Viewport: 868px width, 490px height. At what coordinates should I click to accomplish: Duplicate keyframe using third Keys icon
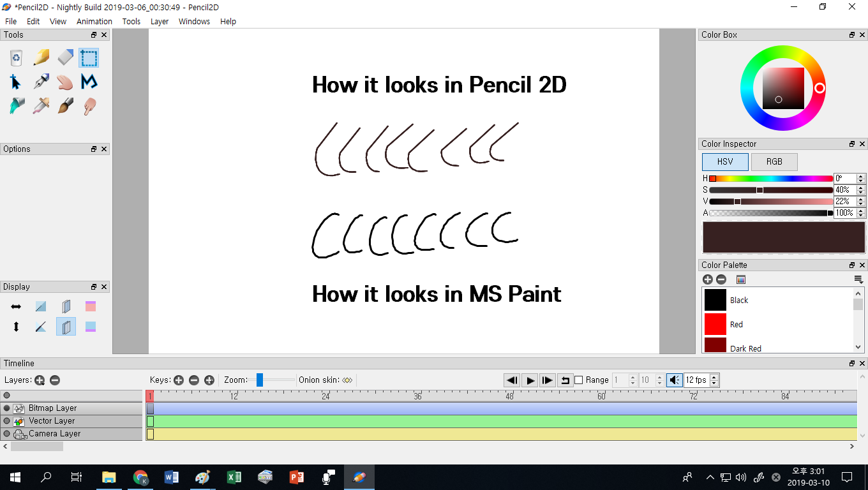[x=209, y=380]
